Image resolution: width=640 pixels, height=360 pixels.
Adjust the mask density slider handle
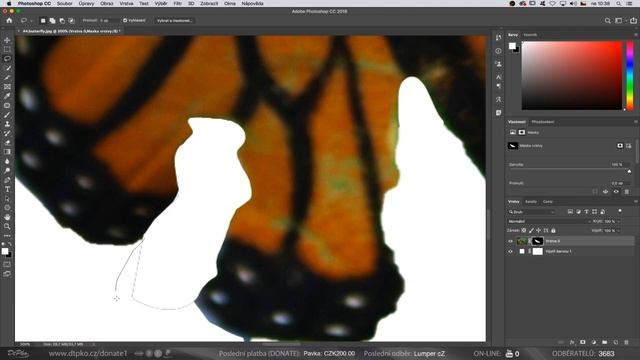click(x=629, y=171)
